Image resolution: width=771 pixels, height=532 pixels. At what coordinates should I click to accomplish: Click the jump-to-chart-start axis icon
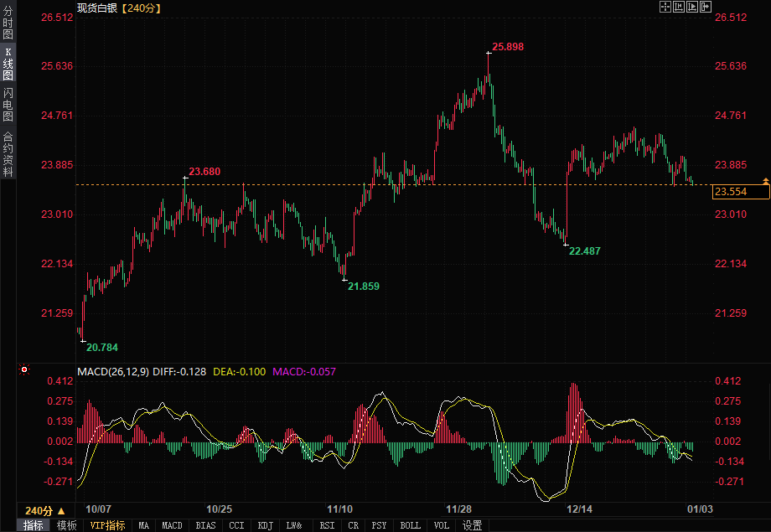coord(678,7)
